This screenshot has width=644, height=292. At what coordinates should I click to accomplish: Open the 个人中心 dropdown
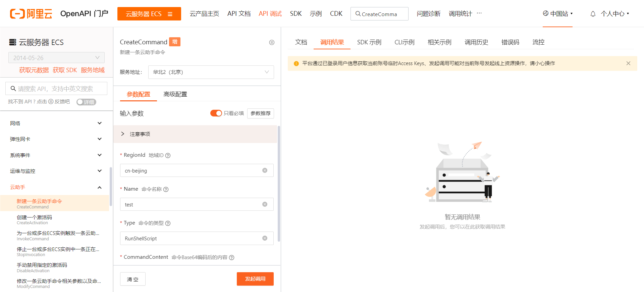[615, 14]
